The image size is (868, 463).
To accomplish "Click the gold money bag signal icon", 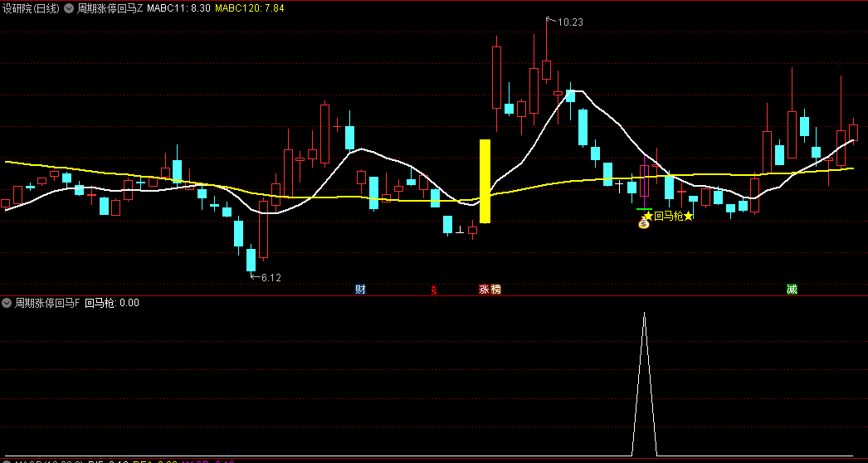I will point(644,224).
